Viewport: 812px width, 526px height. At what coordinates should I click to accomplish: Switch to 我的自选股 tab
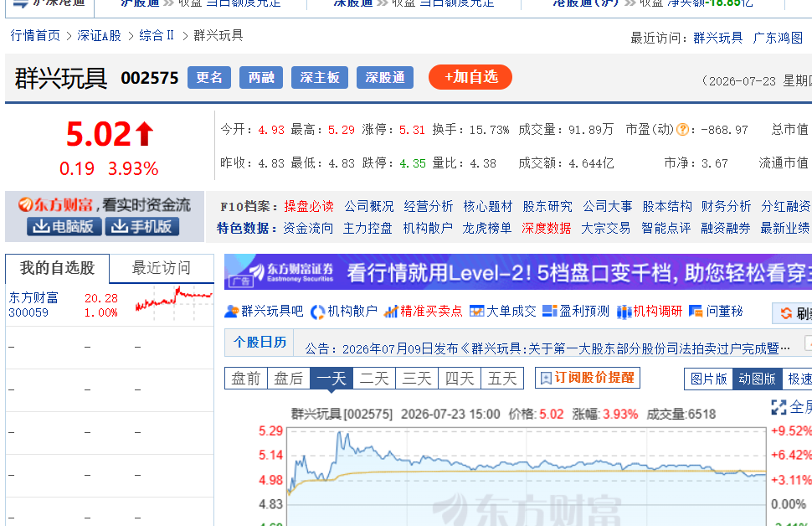(x=57, y=268)
